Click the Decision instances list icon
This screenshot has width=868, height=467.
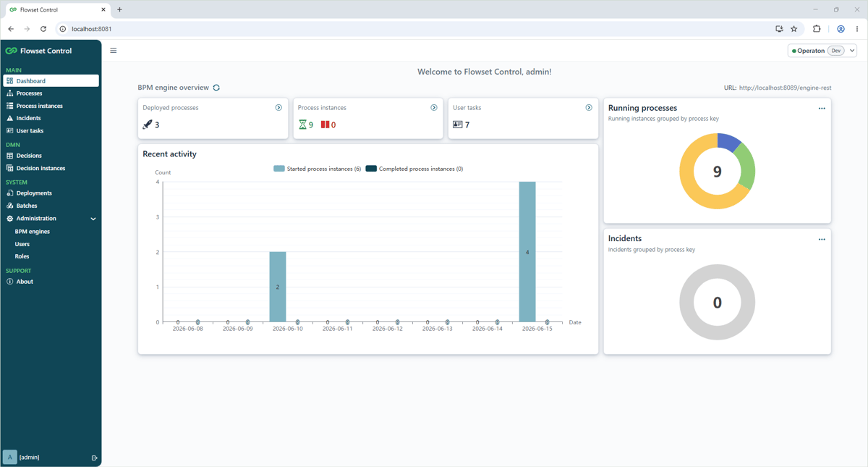pyautogui.click(x=9, y=168)
